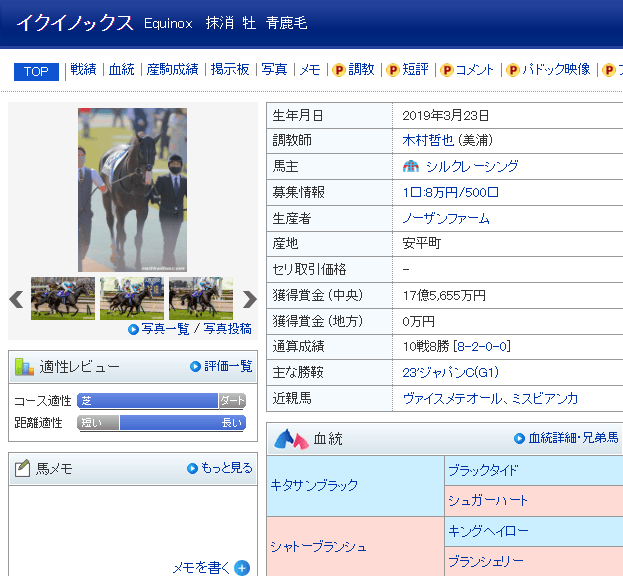The width and height of the screenshot is (623, 576).
Task: Open ブランシェリー pedigree link
Action: tap(486, 561)
